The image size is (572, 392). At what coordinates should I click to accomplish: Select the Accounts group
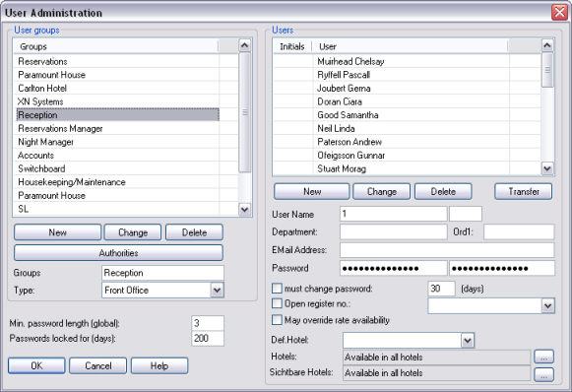click(118, 155)
